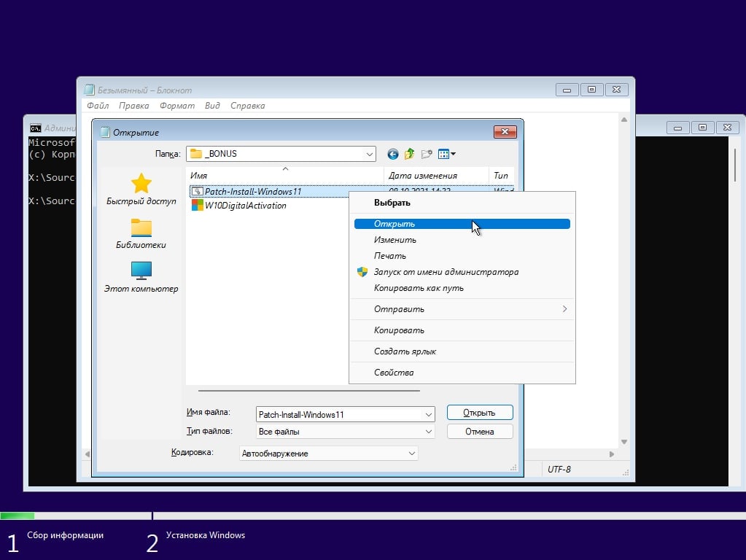
Task: Click the back arrow icon in Open dialog
Action: tap(392, 154)
